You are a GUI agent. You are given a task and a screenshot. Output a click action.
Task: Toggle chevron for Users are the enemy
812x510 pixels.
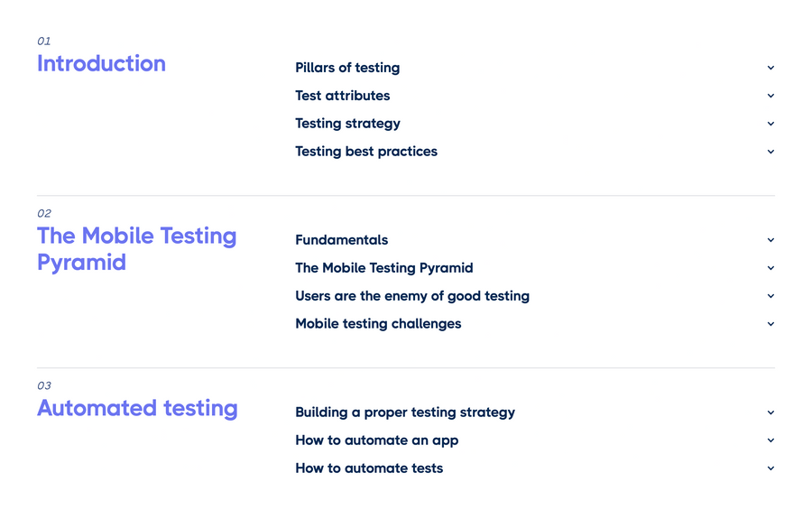point(770,296)
